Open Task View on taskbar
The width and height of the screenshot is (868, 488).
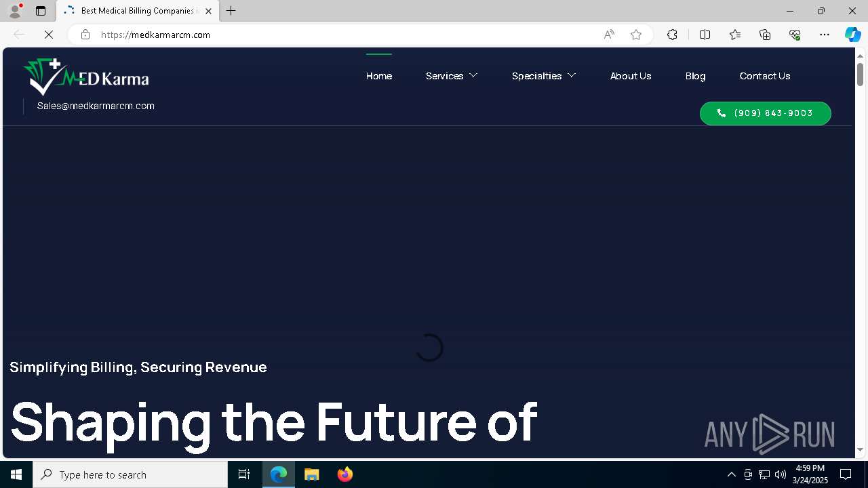pos(244,474)
